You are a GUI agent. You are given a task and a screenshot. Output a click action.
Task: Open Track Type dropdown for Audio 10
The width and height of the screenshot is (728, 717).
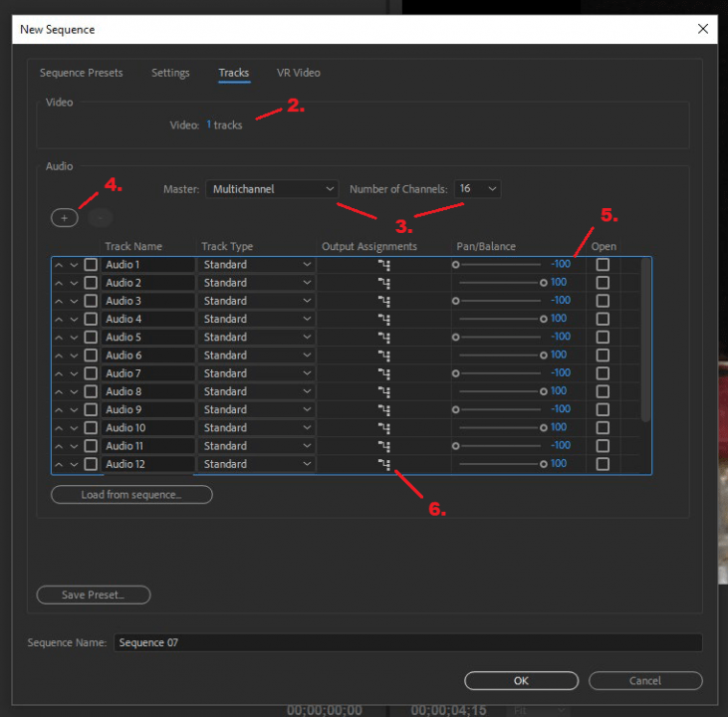point(257,427)
